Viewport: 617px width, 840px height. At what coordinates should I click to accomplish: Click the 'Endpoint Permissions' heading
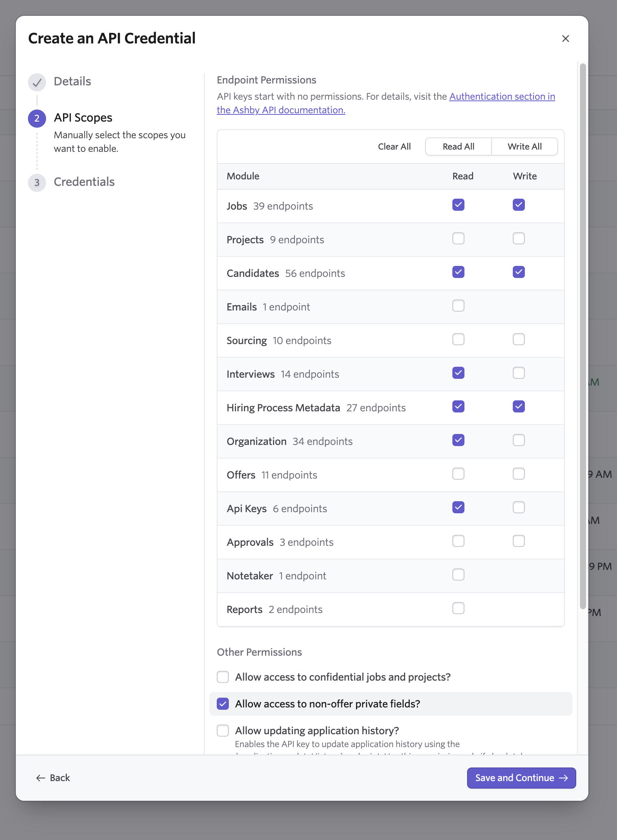click(x=267, y=80)
